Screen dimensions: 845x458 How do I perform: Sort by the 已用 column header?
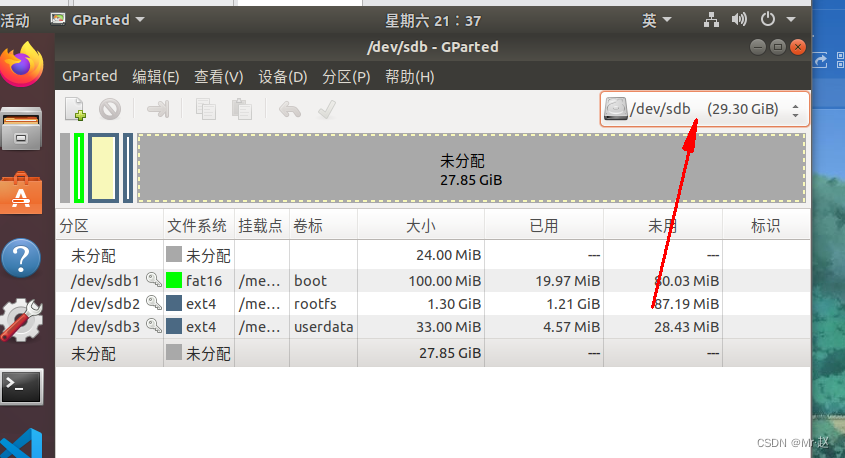tap(544, 225)
